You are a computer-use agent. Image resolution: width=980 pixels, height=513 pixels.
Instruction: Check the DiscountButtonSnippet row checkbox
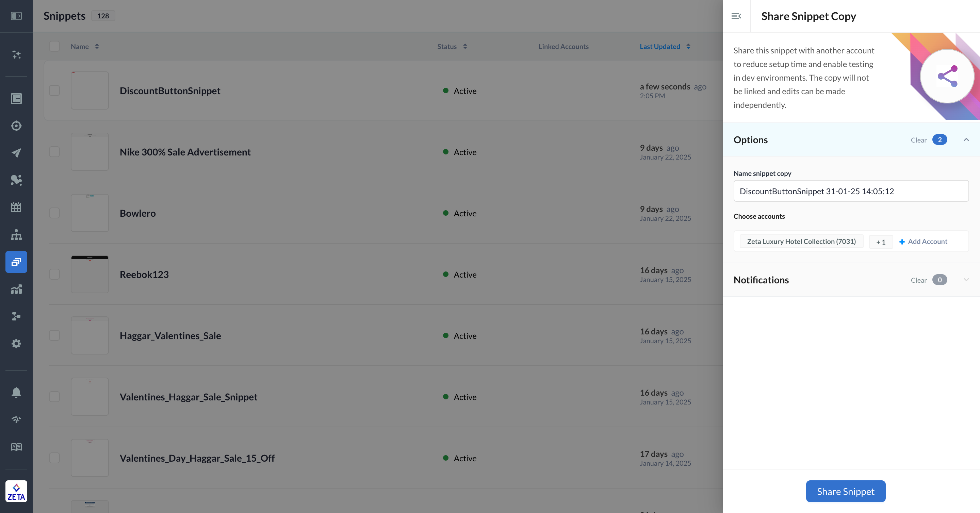(x=54, y=90)
